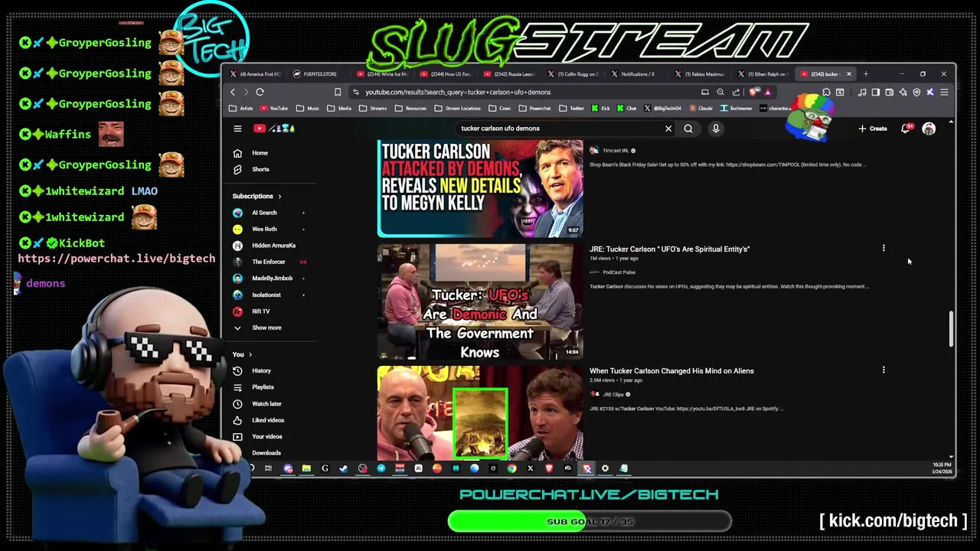Click browser back arrow

pyautogui.click(x=233, y=92)
